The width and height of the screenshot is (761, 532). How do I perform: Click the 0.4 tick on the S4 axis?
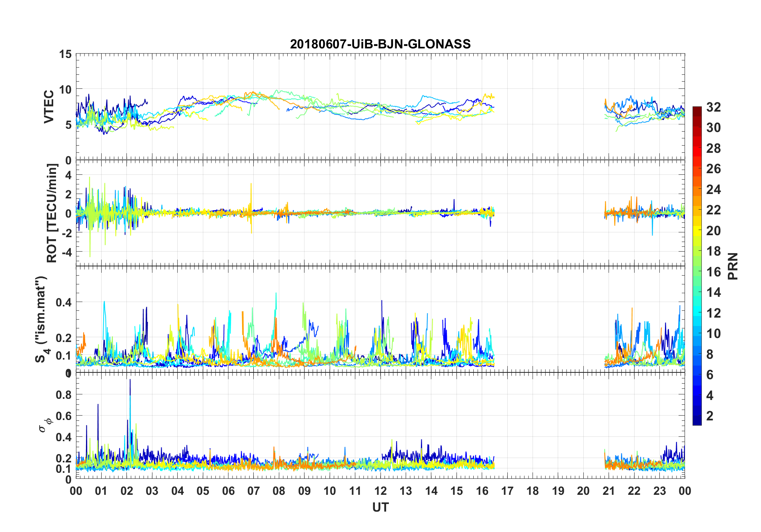click(x=64, y=302)
